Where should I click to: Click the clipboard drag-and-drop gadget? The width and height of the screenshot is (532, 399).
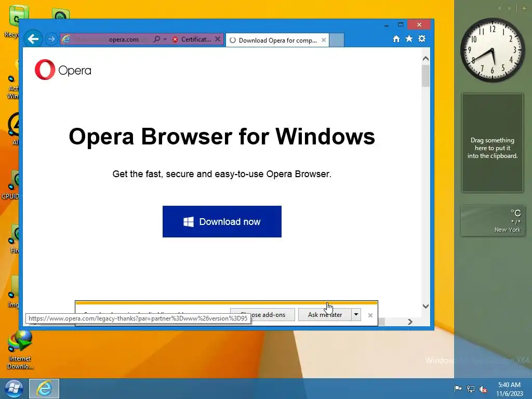pyautogui.click(x=493, y=143)
